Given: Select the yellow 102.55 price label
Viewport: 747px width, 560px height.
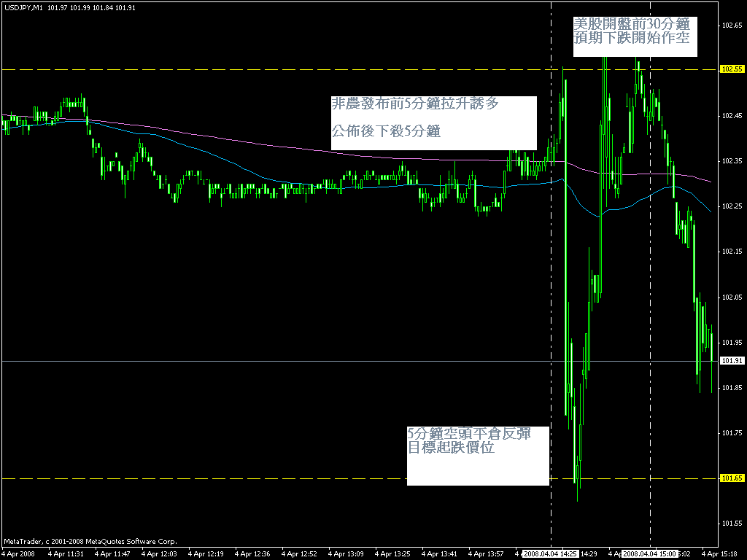Looking at the screenshot, I should point(732,69).
